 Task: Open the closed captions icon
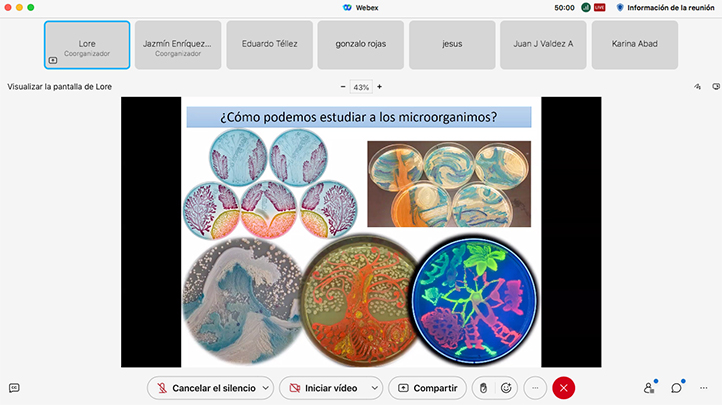tap(14, 388)
